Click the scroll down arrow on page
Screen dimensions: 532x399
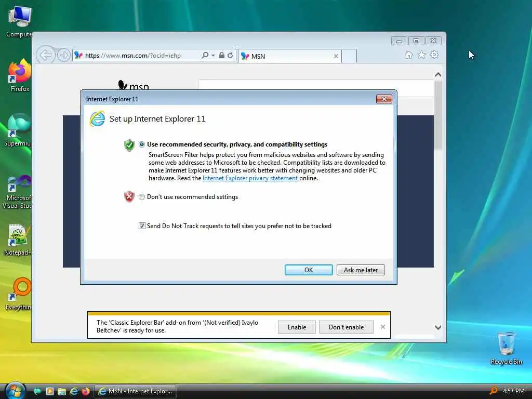(438, 327)
